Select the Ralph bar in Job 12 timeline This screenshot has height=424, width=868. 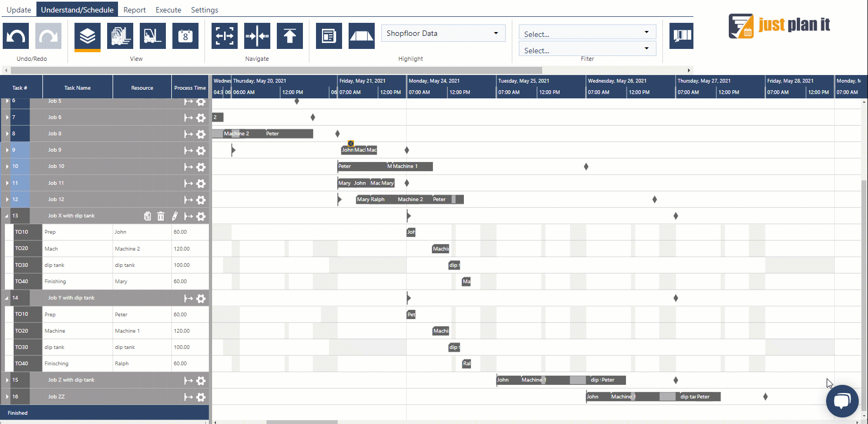(x=383, y=199)
